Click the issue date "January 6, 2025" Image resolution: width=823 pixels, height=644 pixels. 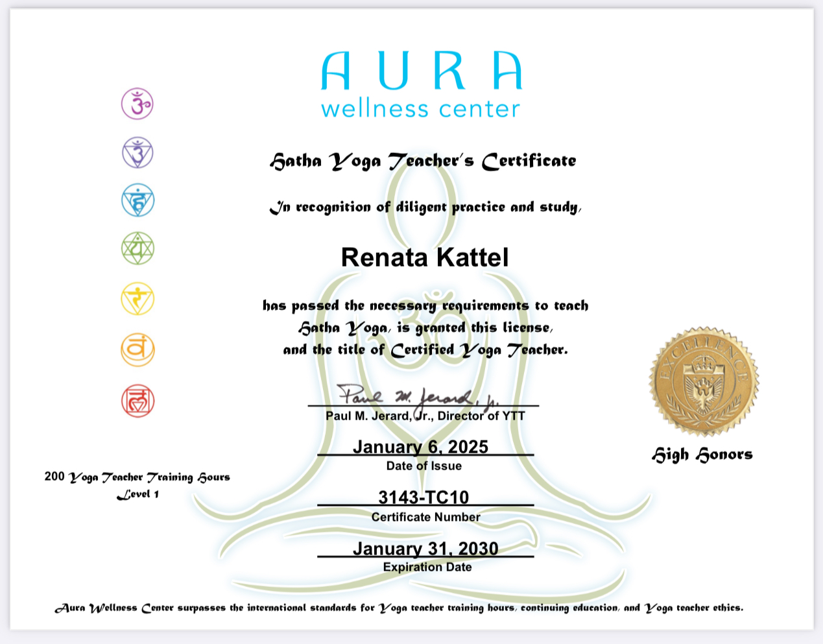(x=420, y=447)
